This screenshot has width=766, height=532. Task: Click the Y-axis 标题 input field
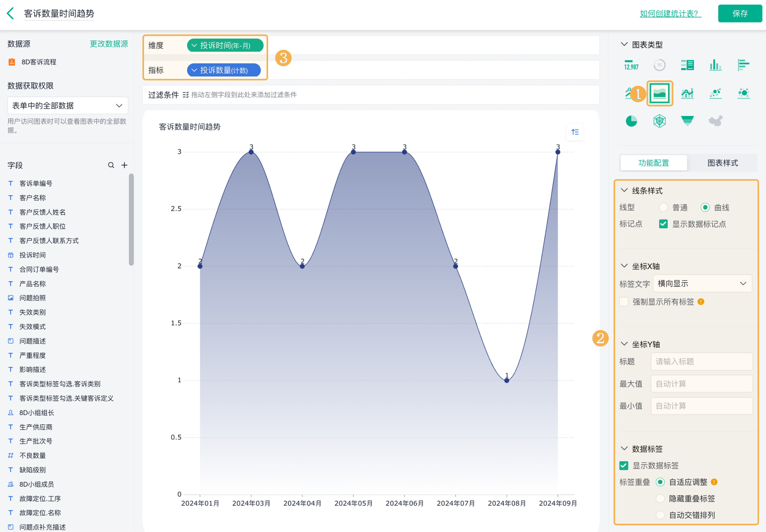click(701, 361)
